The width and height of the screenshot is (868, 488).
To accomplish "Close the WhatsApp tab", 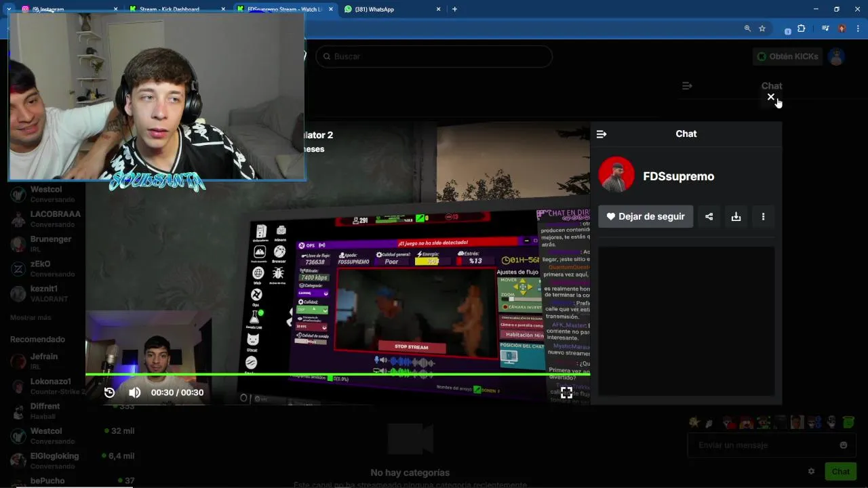I will pos(438,9).
